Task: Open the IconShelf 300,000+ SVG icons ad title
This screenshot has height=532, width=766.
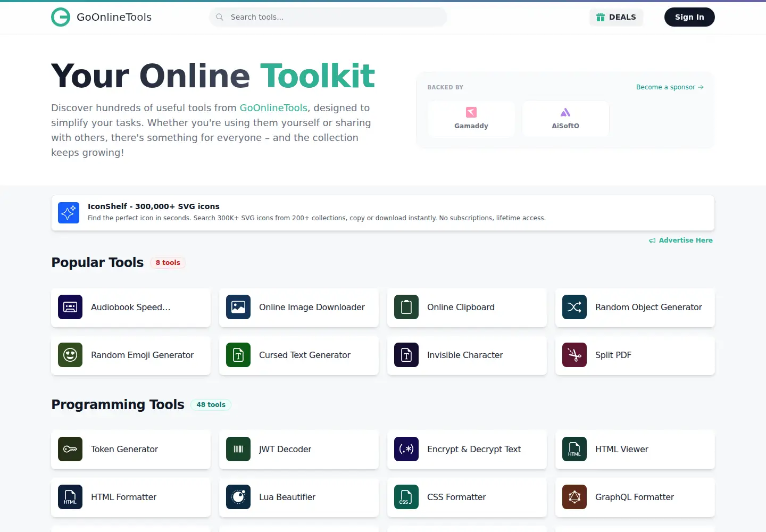Action: [x=154, y=206]
